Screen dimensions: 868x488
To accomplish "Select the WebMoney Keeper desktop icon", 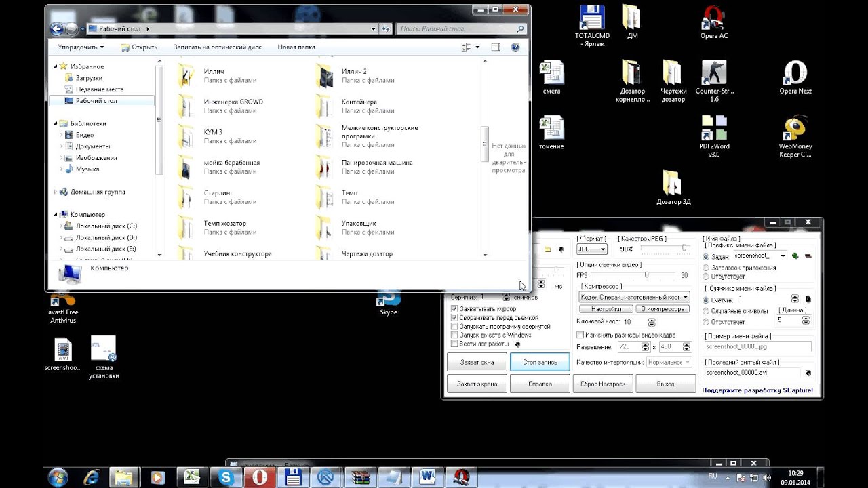I will point(795,136).
